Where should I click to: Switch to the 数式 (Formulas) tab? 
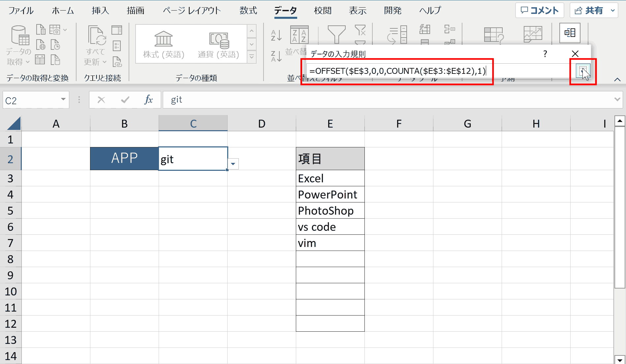(x=248, y=11)
